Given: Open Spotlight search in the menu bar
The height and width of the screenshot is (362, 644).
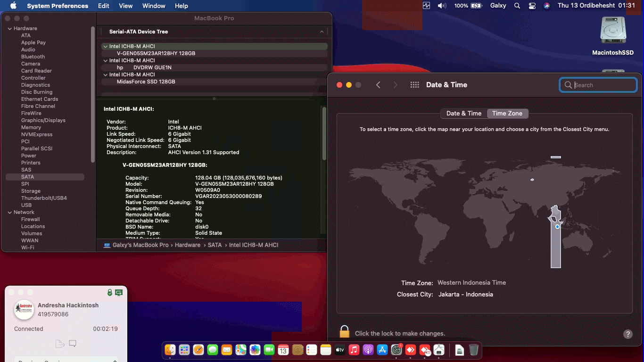Looking at the screenshot, I should pyautogui.click(x=517, y=6).
